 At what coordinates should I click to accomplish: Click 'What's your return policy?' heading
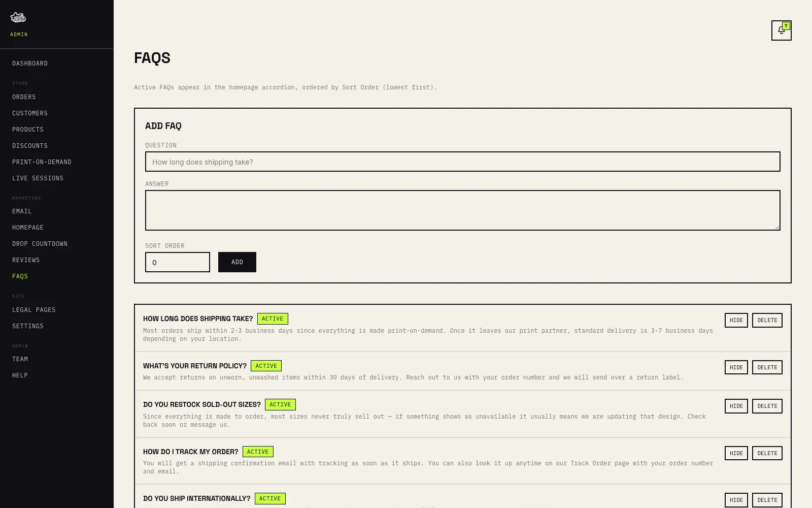pyautogui.click(x=195, y=366)
